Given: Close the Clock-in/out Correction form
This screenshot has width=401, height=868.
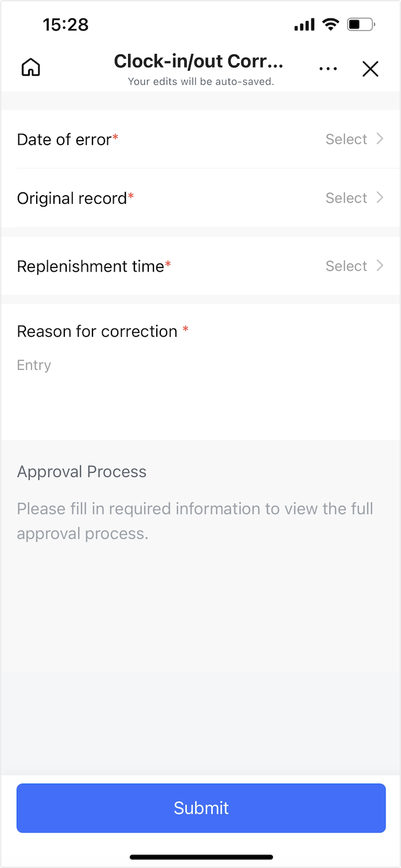Looking at the screenshot, I should (x=371, y=68).
